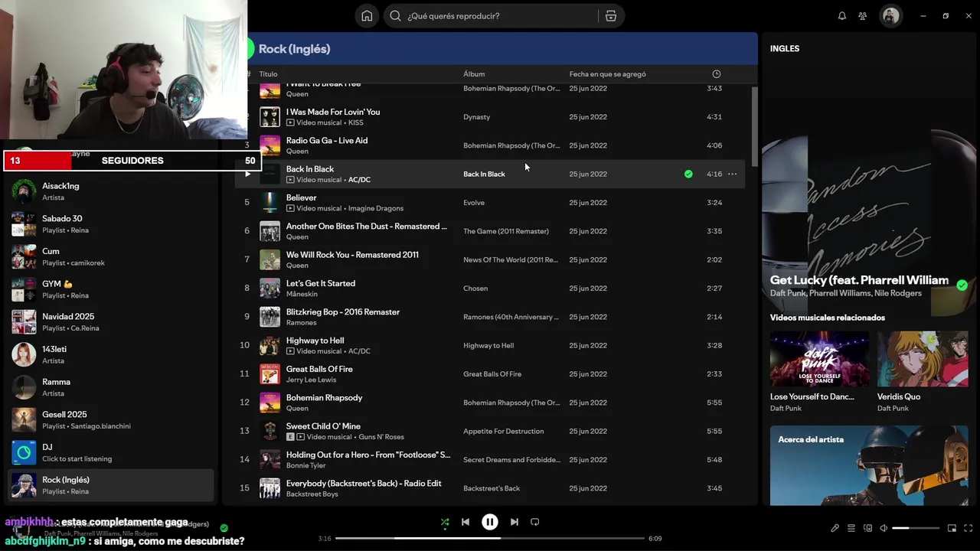The width and height of the screenshot is (980, 551).
Task: Select Rock (Inglés) playlist in sidebar
Action: 111,485
